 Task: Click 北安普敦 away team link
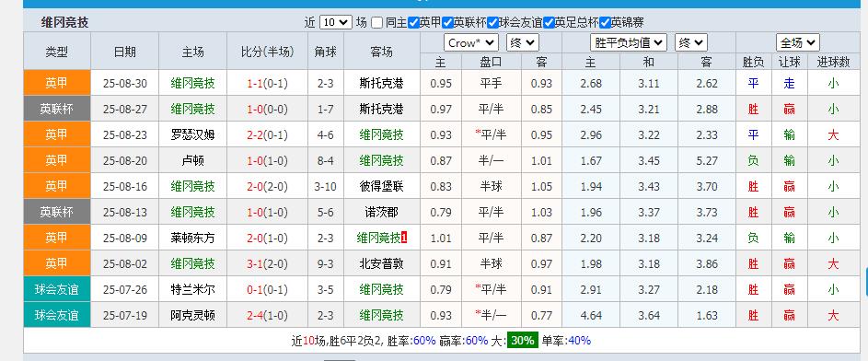tap(381, 263)
